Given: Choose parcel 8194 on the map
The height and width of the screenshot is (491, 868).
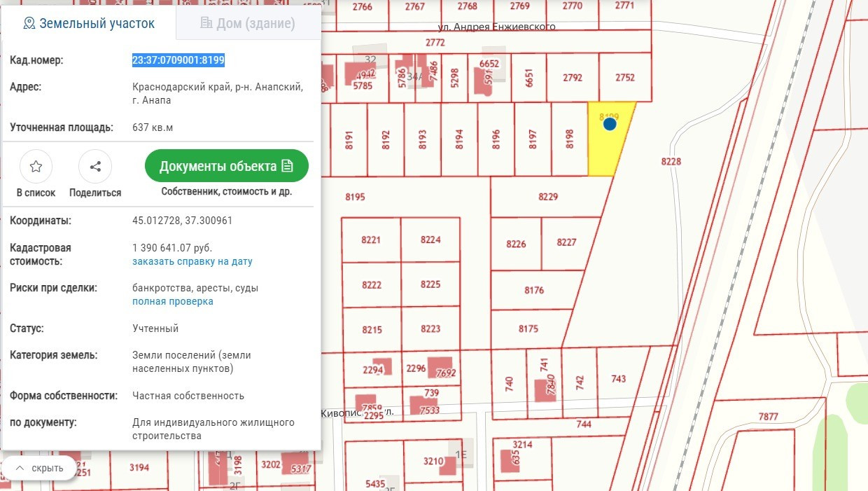Looking at the screenshot, I should [x=459, y=139].
